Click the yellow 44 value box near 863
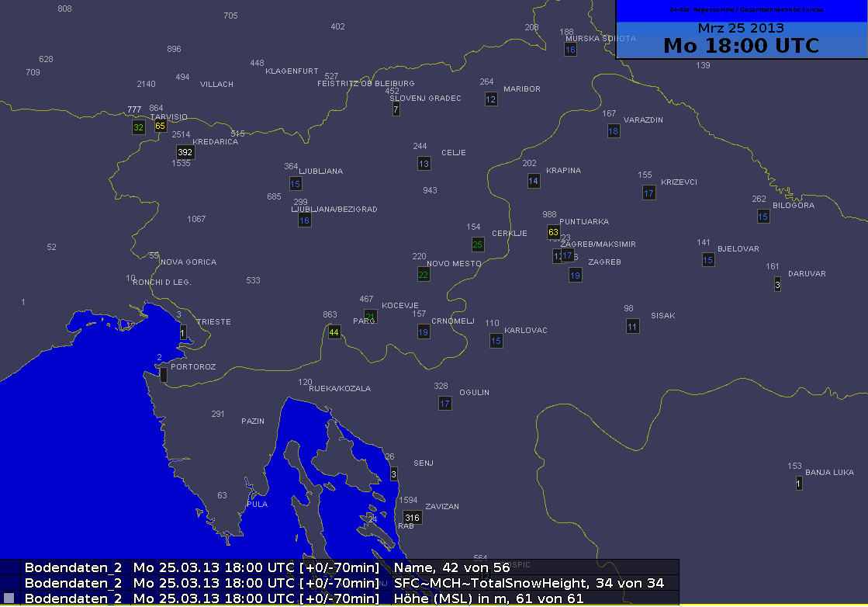The width and height of the screenshot is (868, 607). (334, 332)
